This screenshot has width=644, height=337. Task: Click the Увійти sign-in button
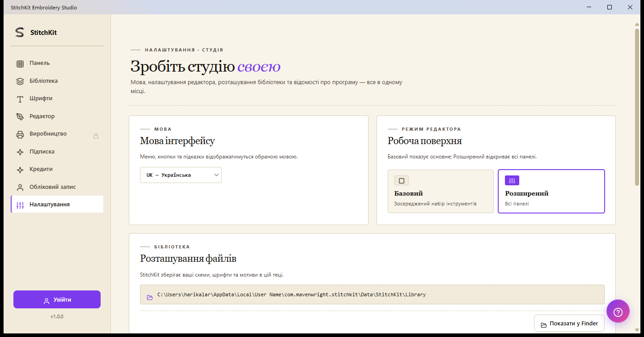pyautogui.click(x=57, y=299)
